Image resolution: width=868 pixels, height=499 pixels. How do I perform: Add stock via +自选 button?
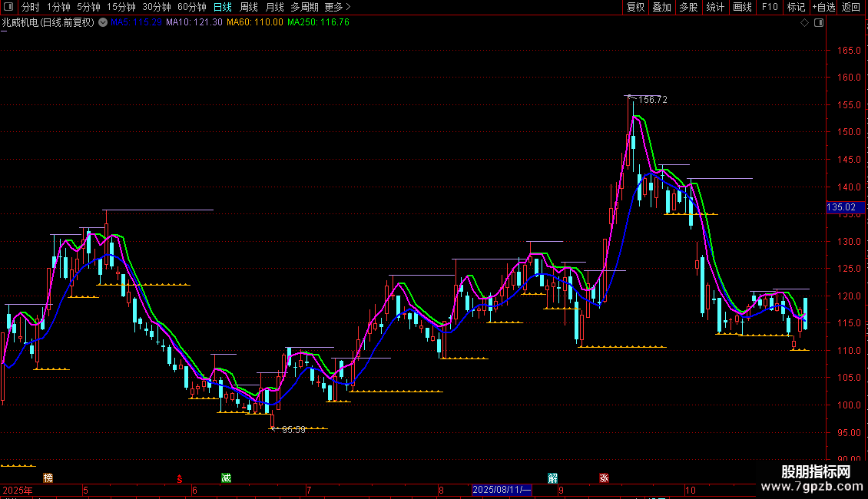click(x=823, y=7)
